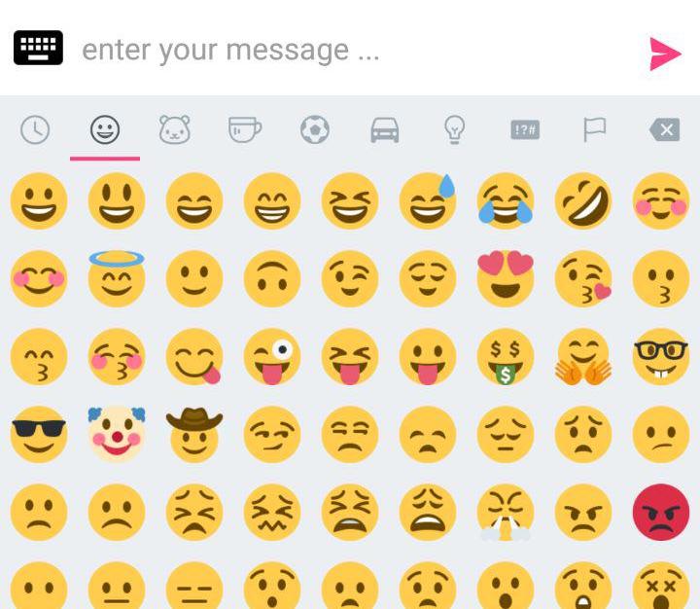Select the animals bear-face category tab
This screenshot has width=700, height=609.
point(175,129)
